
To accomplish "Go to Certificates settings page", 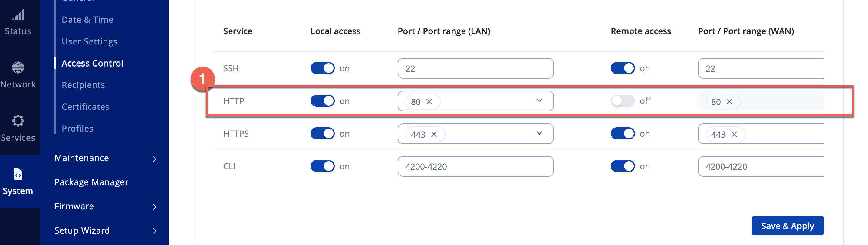I will (x=85, y=107).
